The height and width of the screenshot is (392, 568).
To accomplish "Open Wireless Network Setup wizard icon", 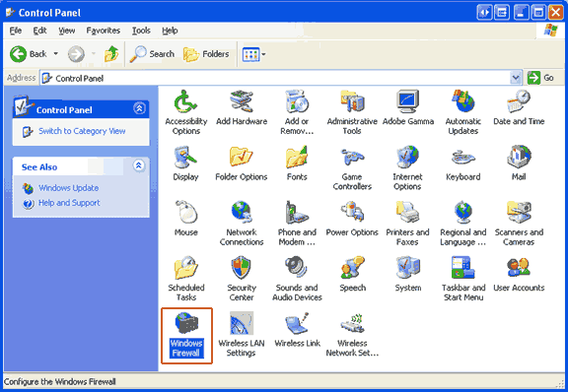I will coord(352,335).
